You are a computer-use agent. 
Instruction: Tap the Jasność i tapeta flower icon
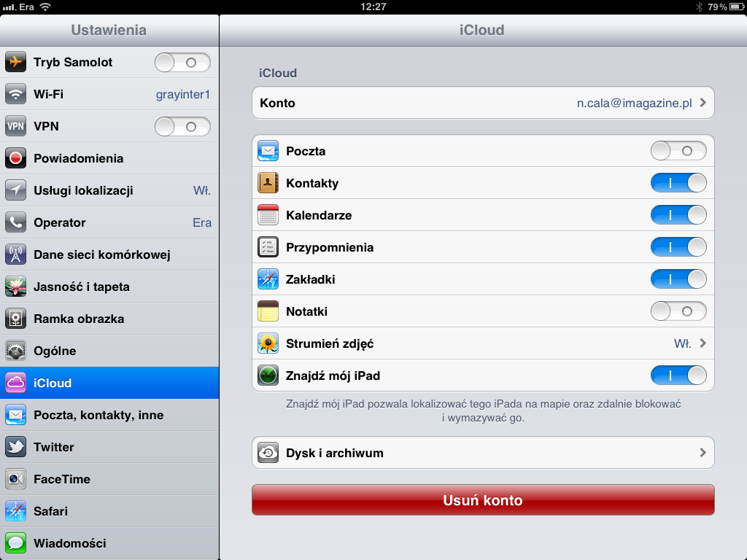(x=16, y=286)
